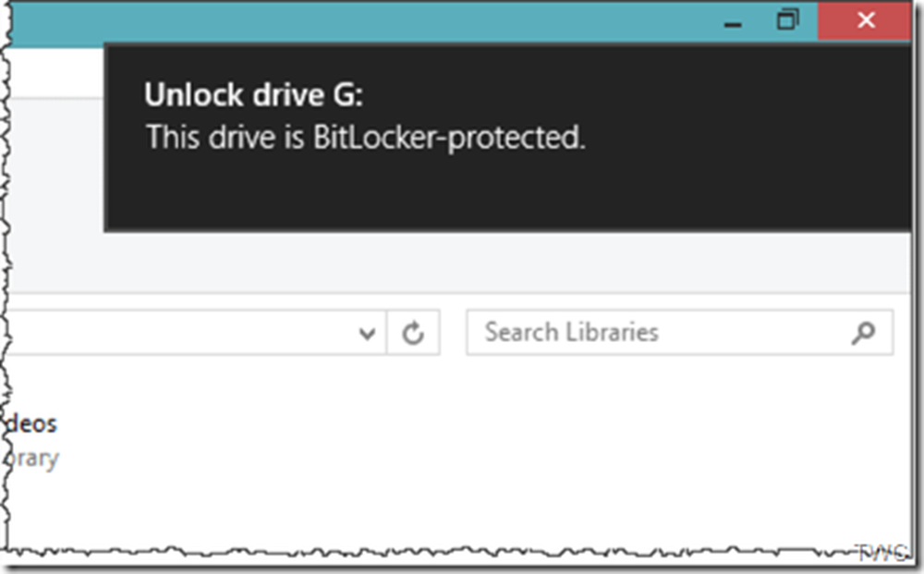Expand the address bar history dropdown arrow
The height and width of the screenshot is (574, 924).
tap(368, 334)
